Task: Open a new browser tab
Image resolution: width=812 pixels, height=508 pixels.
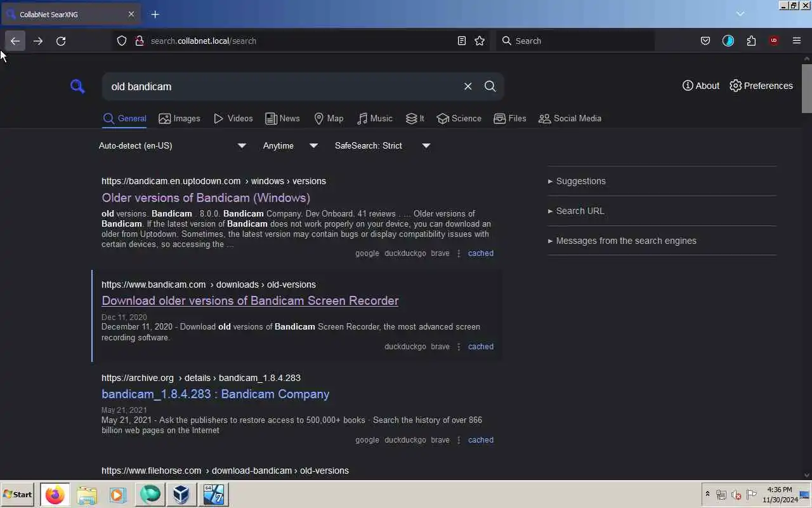Action: pos(155,14)
